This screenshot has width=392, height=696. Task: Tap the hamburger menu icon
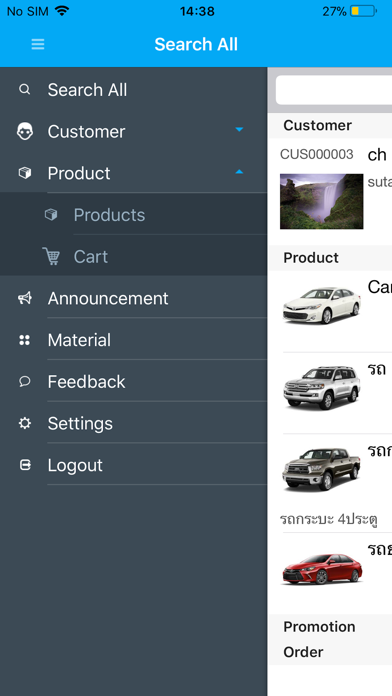[38, 44]
